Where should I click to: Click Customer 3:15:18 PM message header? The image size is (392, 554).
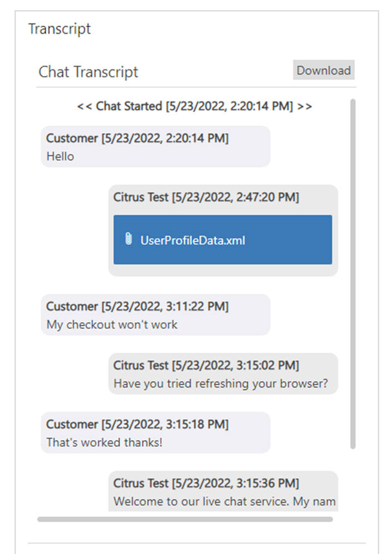pyautogui.click(x=137, y=424)
